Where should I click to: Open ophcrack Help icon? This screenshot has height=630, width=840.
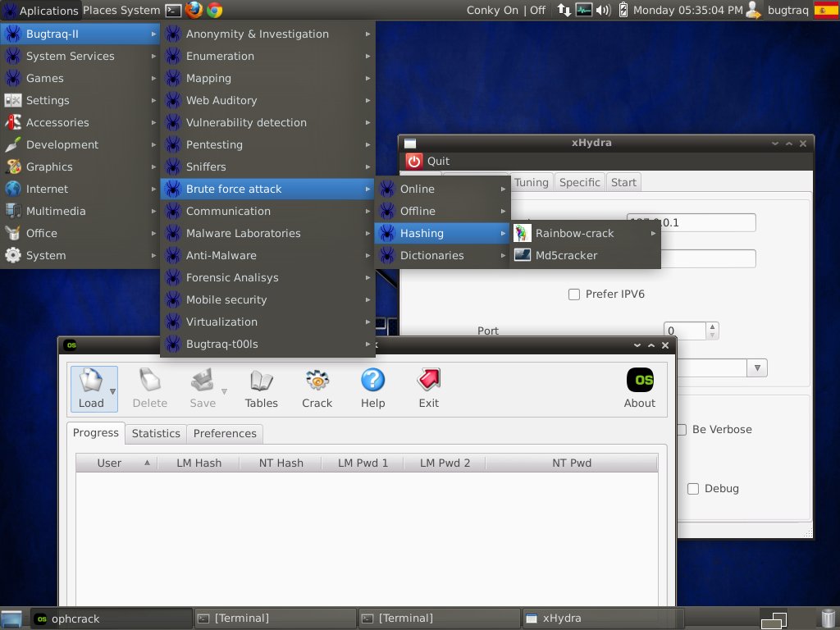(x=373, y=389)
